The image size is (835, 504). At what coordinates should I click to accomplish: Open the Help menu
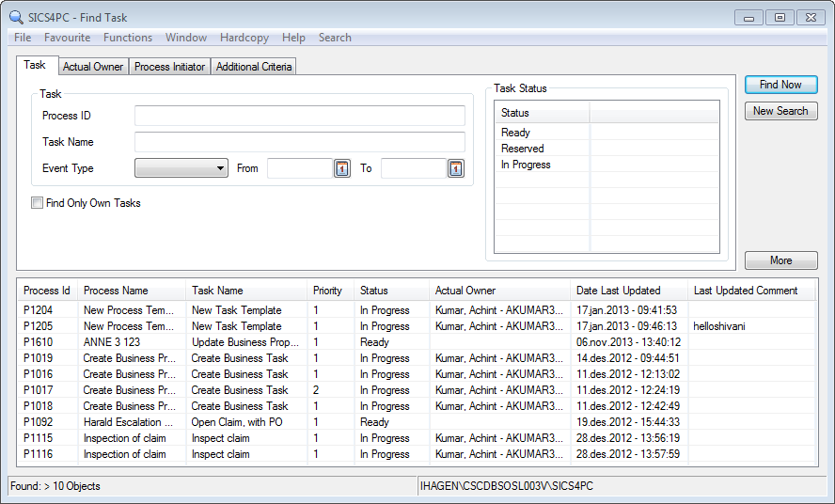coord(293,38)
